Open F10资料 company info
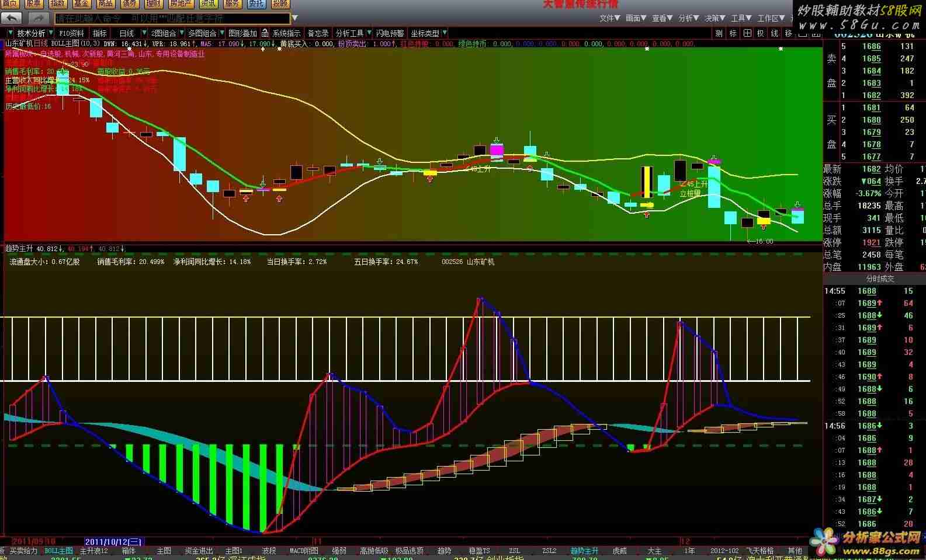 tap(71, 33)
